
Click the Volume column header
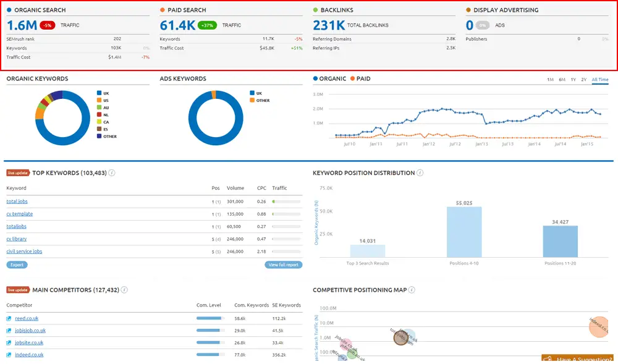[235, 188]
